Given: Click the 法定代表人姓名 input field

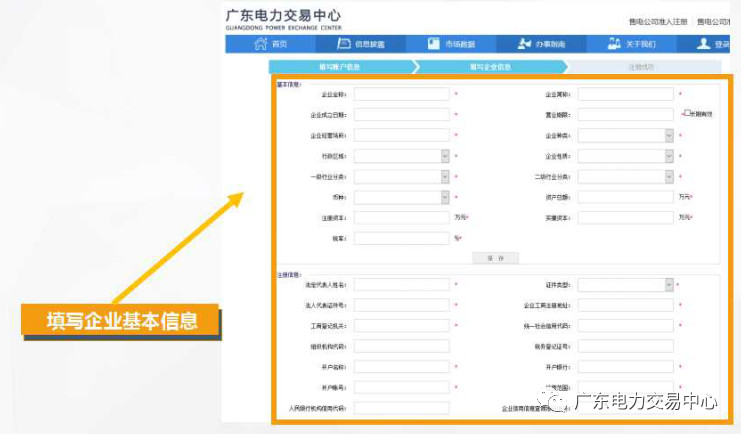Looking at the screenshot, I should (x=401, y=285).
